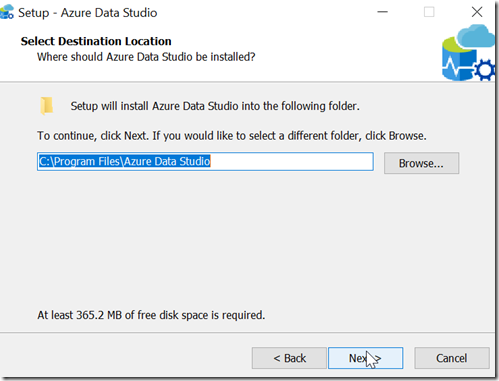499x381 pixels.
Task: Click the "Setup will install Azure Data Studio" message
Action: pyautogui.click(x=215, y=106)
